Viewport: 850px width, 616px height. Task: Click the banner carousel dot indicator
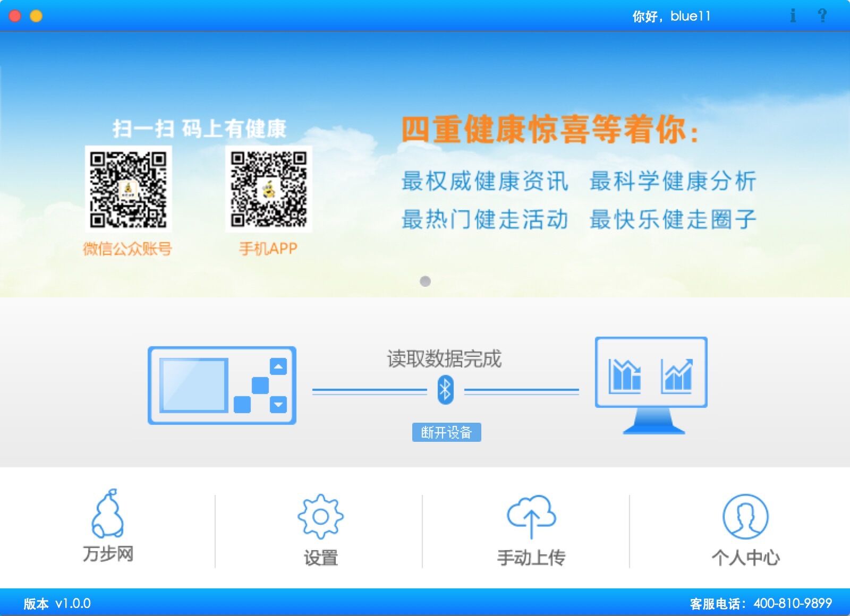click(425, 281)
